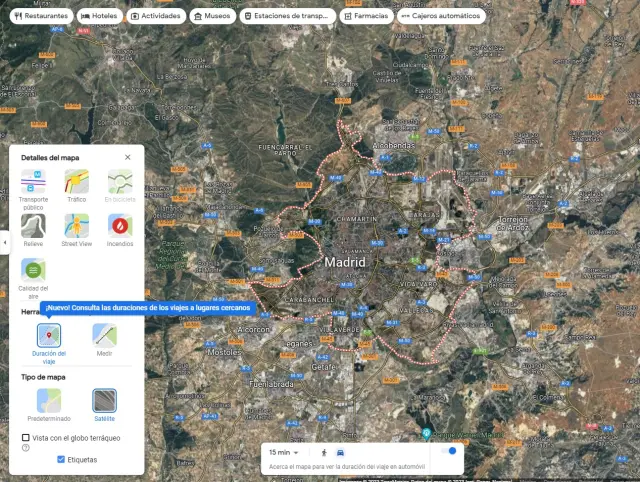Check Vista con el globo terráqueo
Image resolution: width=640 pixels, height=482 pixels.
[26, 438]
